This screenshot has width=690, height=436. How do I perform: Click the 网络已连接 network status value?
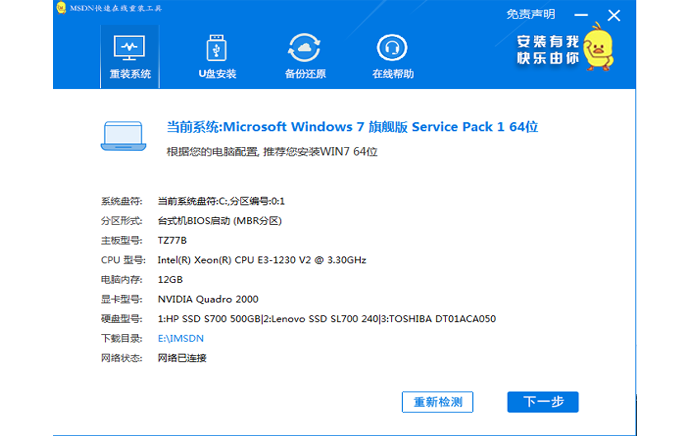tap(182, 358)
